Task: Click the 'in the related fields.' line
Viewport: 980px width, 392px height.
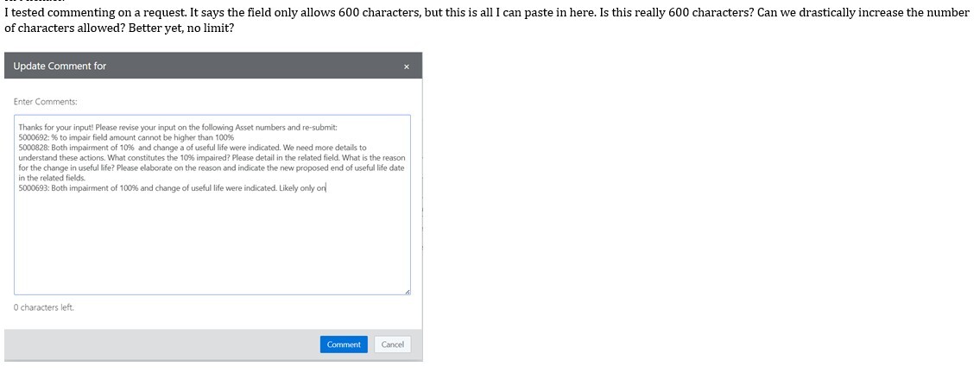Action: [x=52, y=178]
